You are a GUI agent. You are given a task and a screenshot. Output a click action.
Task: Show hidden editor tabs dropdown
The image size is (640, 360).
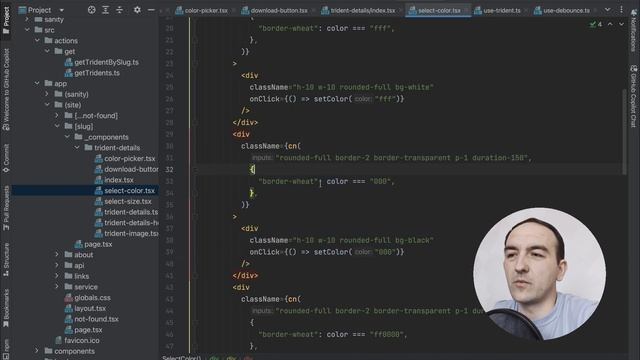click(x=608, y=10)
